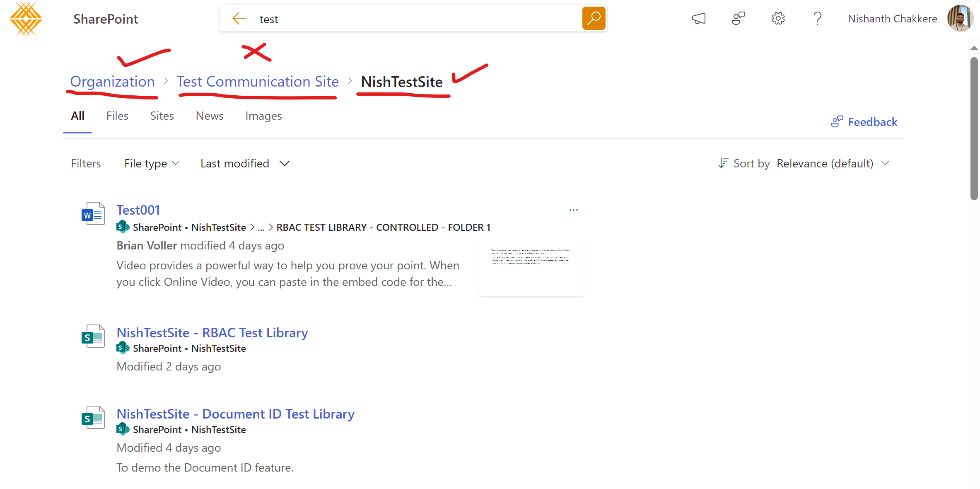Open NishTestSite - RBAC Test Library result
This screenshot has width=980, height=489.
pyautogui.click(x=212, y=333)
